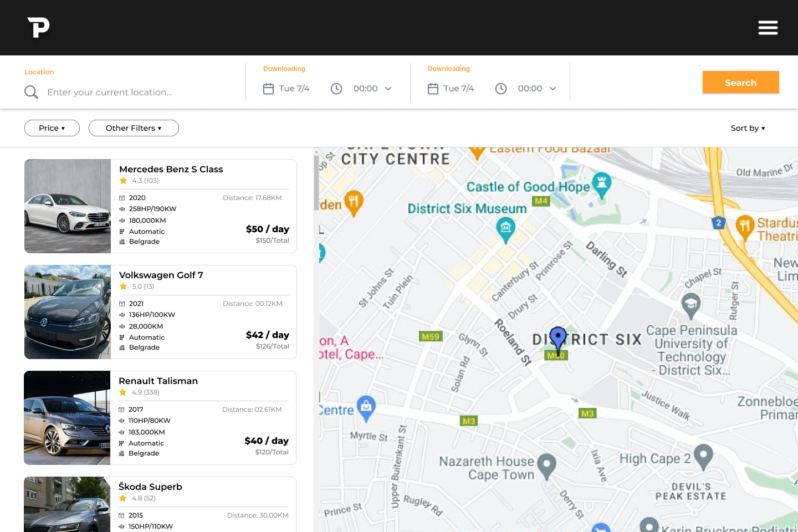Click the return clock icon
Viewport: 798px width, 532px height.
click(501, 89)
